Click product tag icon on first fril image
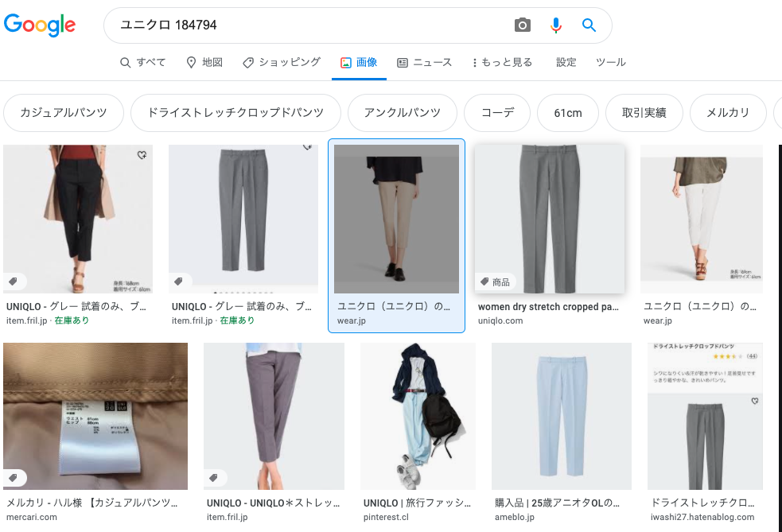 click(14, 282)
